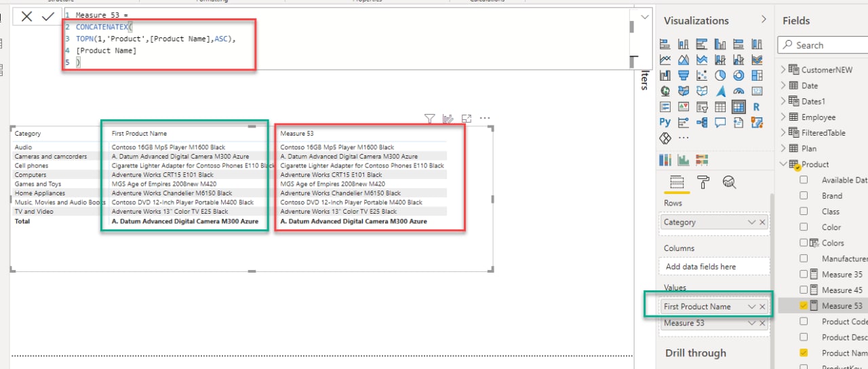This screenshot has width=868, height=369.
Task: Choose the Line chart visualization
Action: [x=665, y=60]
